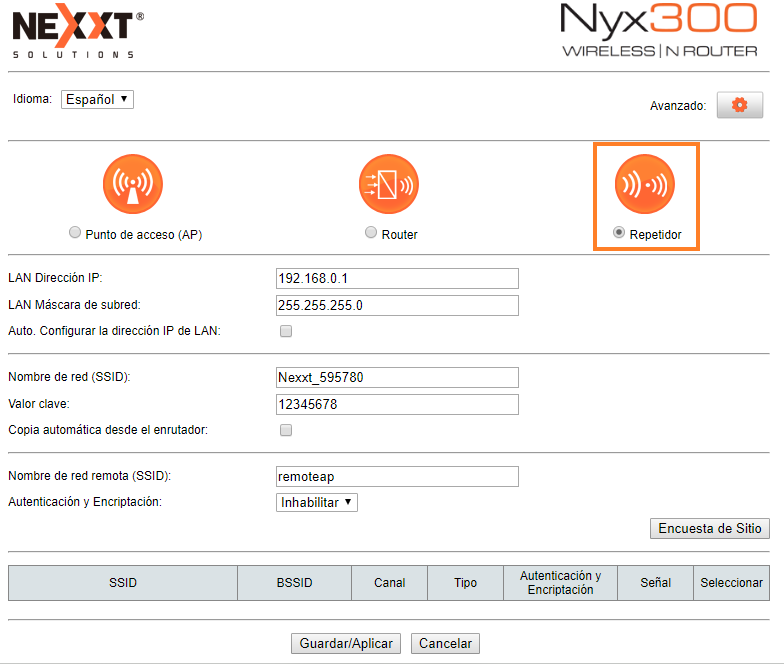Click the Tipo column header
The width and height of the screenshot is (784, 664).
click(x=466, y=583)
